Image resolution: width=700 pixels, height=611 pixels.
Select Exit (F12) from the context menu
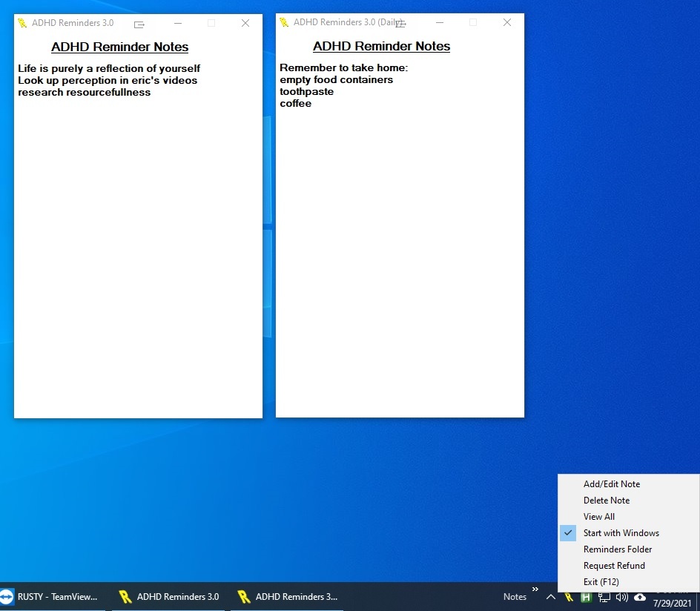click(628, 581)
